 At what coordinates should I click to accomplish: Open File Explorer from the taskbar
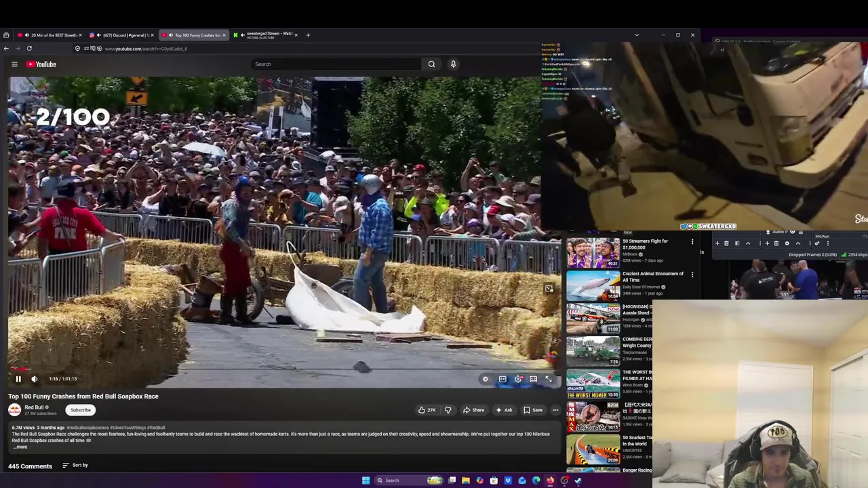click(466, 481)
